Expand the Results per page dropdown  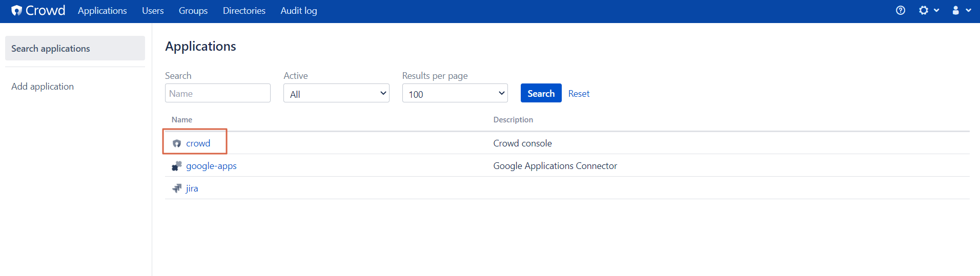pos(455,93)
